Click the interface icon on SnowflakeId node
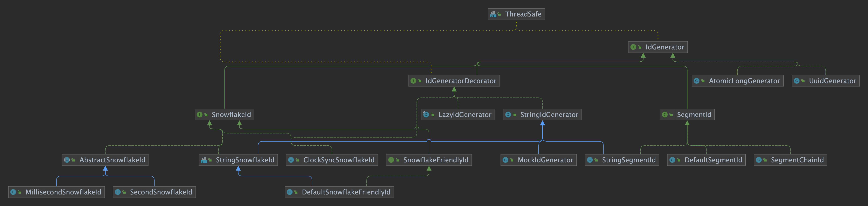The image size is (868, 206). coord(199,115)
